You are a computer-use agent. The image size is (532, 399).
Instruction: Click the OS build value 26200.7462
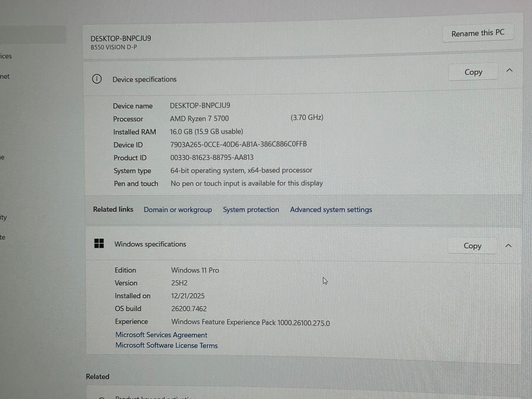189,309
